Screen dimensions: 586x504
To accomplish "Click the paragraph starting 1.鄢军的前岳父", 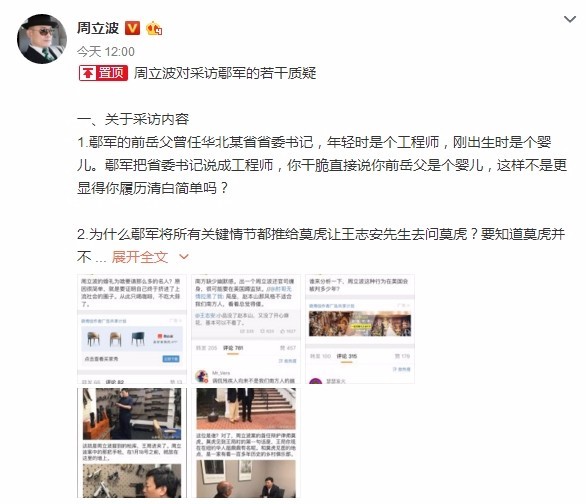I will coord(322,165).
